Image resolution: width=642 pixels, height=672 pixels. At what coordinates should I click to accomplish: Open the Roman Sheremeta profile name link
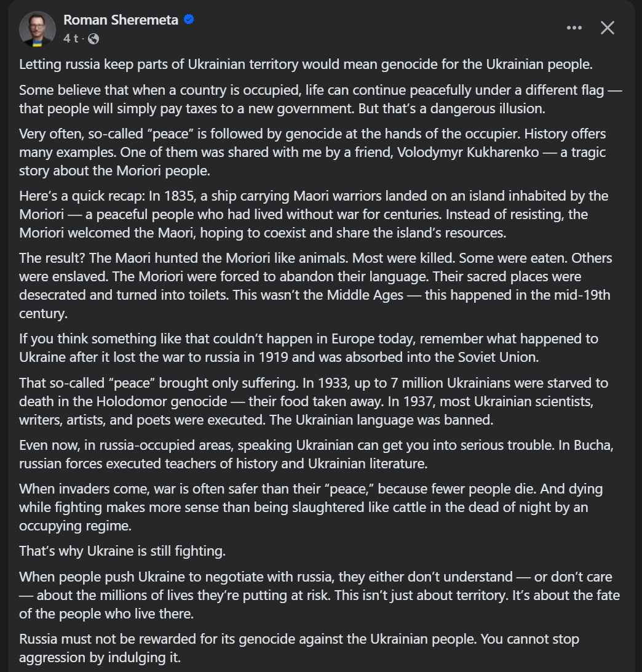[121, 20]
